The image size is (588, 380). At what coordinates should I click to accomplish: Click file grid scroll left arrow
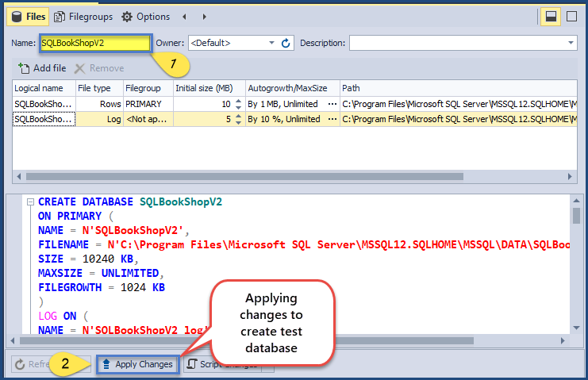[x=18, y=176]
